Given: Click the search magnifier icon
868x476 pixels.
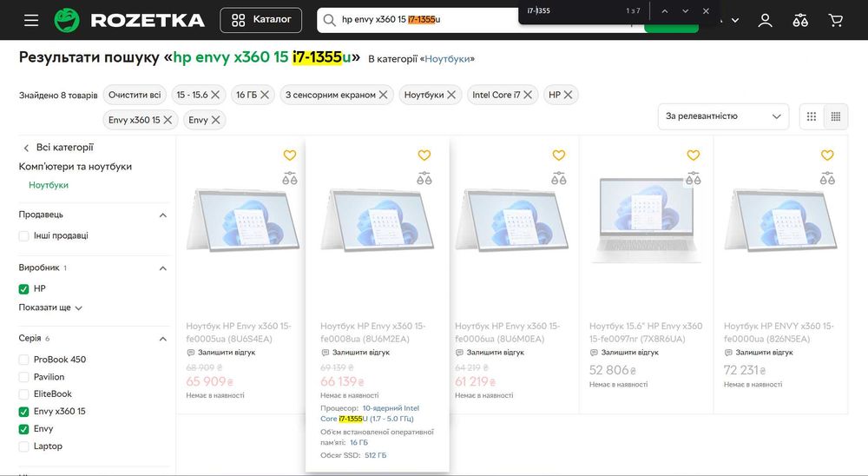Looking at the screenshot, I should coord(329,20).
